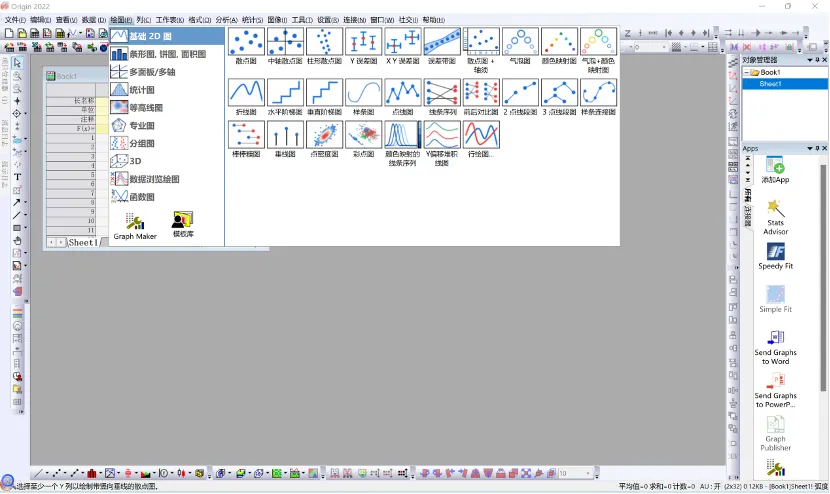Open the 分组图 grouped plots category

pyautogui.click(x=167, y=143)
